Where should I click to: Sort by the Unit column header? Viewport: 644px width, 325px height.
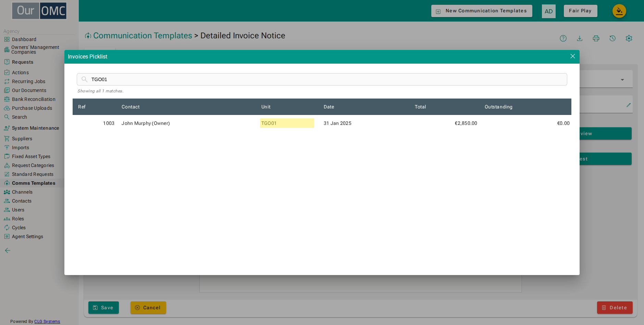tap(266, 107)
